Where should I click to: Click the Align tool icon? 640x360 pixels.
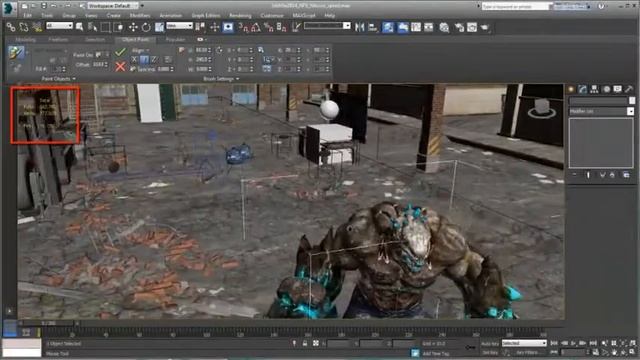click(x=373, y=27)
